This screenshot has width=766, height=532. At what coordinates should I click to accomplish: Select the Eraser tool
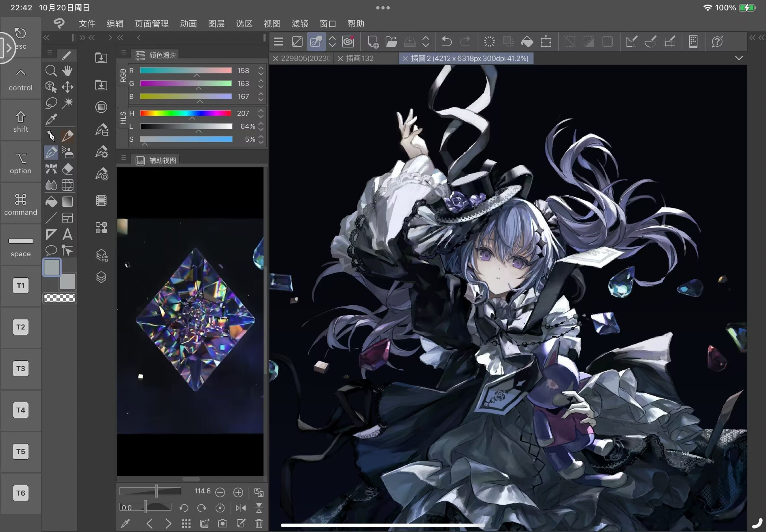click(x=67, y=169)
